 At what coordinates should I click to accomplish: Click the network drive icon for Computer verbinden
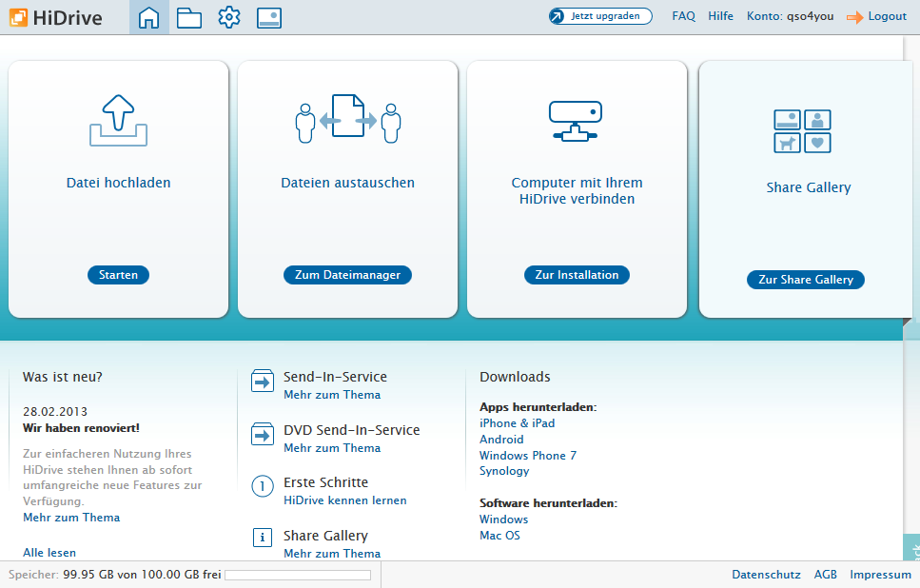point(576,122)
